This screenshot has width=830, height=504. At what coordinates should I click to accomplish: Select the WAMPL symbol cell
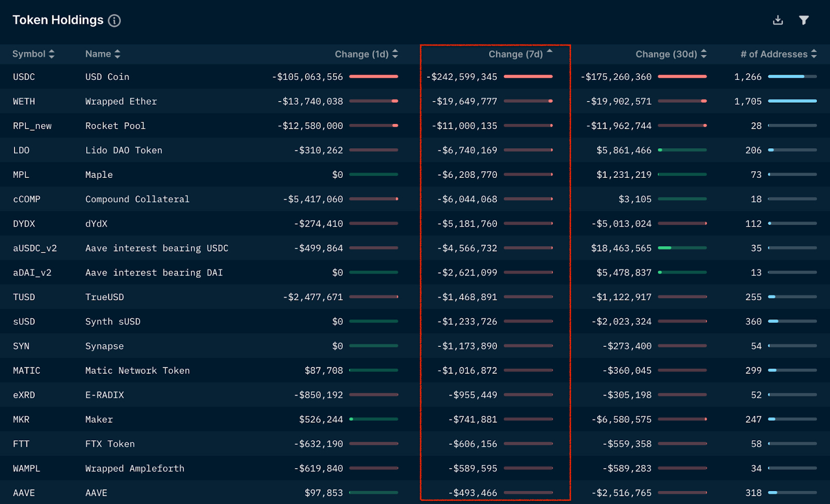26,468
